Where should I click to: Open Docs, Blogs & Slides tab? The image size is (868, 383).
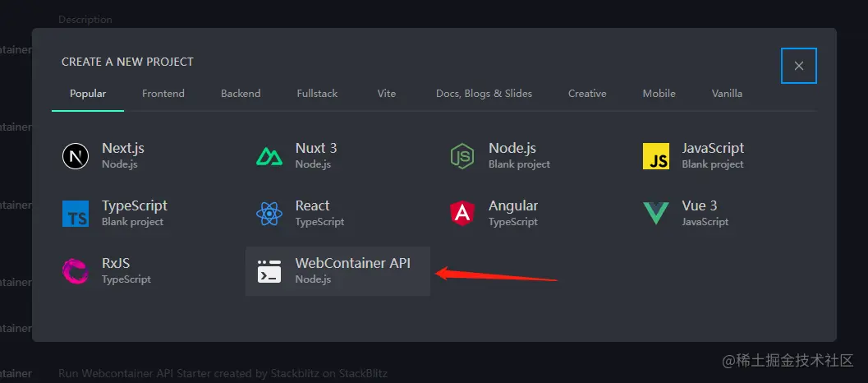coord(484,94)
